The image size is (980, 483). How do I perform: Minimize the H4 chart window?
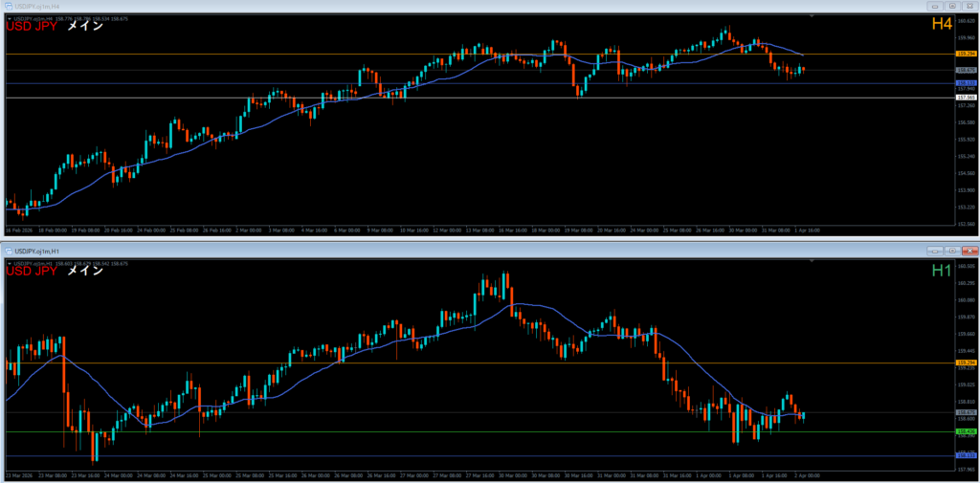coord(935,6)
